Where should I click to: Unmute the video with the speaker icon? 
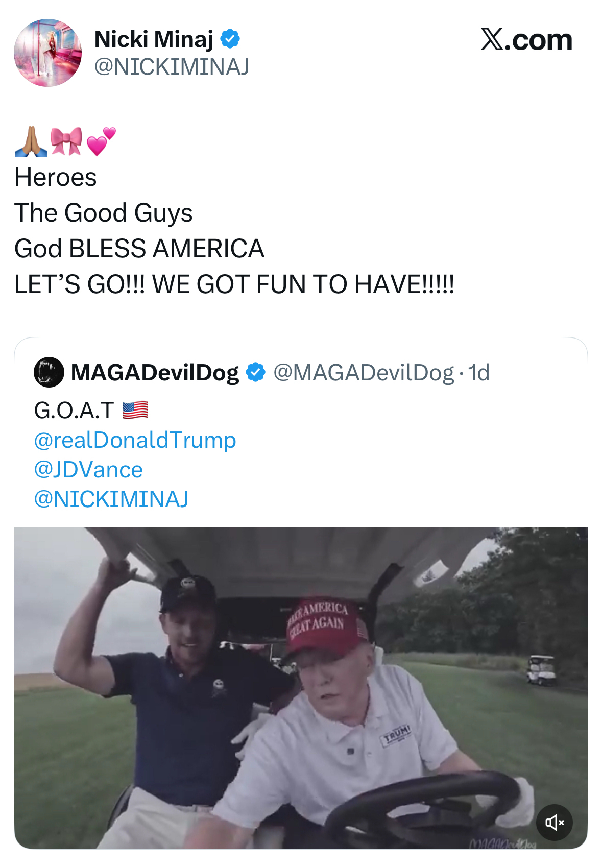tap(554, 822)
